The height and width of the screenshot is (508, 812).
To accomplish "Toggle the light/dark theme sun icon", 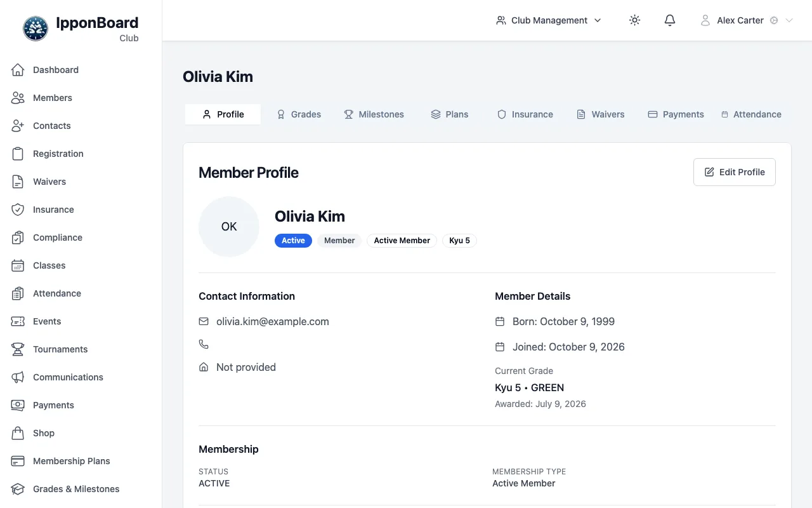I will coord(634,20).
